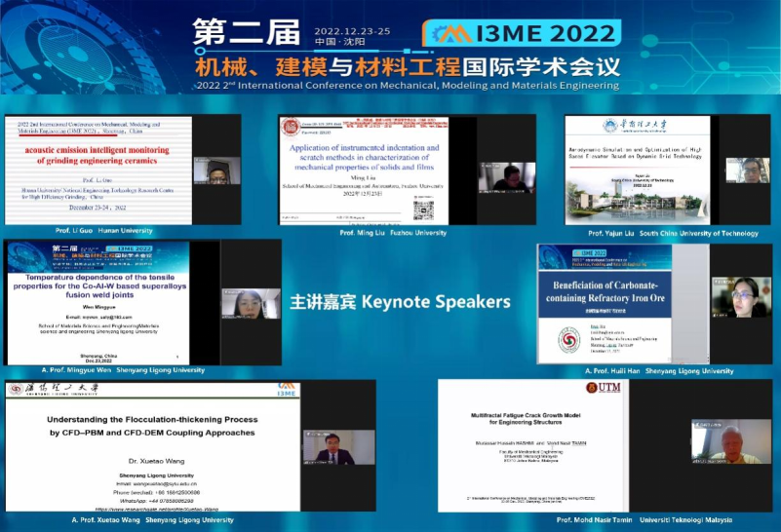Click the I3ME logo on Xuetao Wang's slide
Viewport: 781px width, 532px height.
[287, 389]
